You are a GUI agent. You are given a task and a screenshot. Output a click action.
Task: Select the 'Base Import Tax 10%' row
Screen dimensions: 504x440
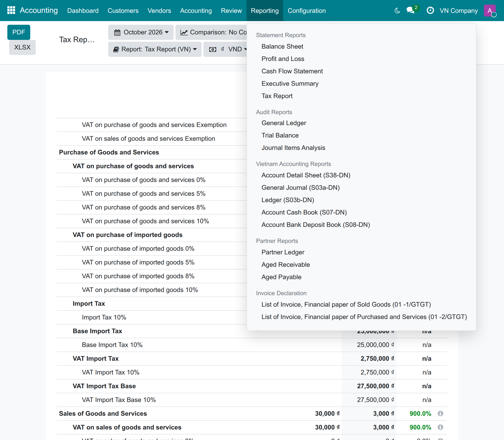pyautogui.click(x=112, y=345)
